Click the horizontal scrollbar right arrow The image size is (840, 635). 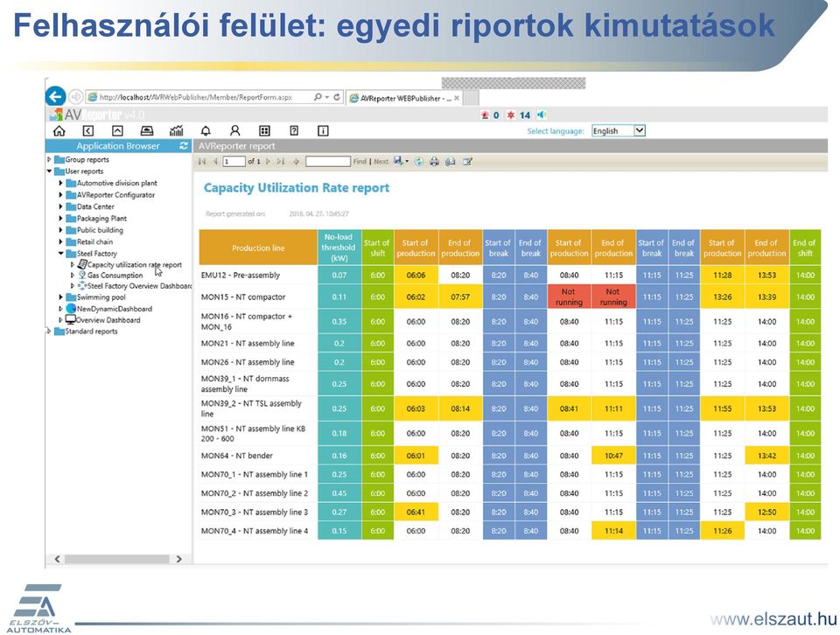pyautogui.click(x=178, y=559)
